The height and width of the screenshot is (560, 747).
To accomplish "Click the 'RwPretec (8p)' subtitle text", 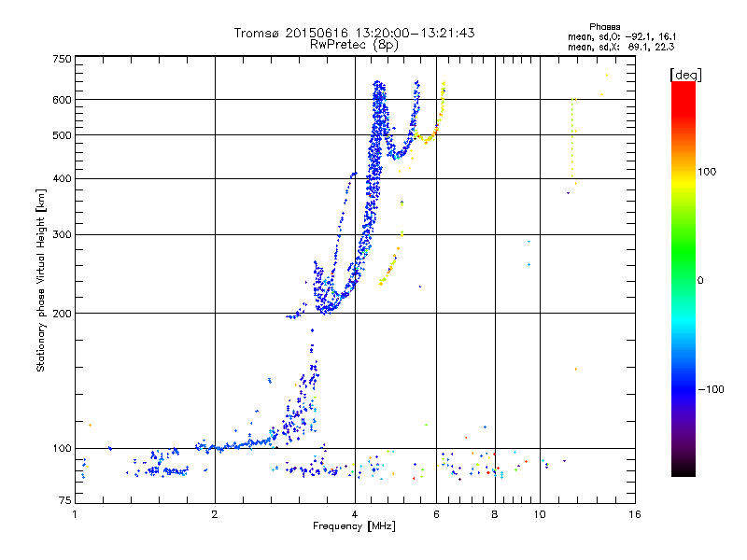I will 355,45.
